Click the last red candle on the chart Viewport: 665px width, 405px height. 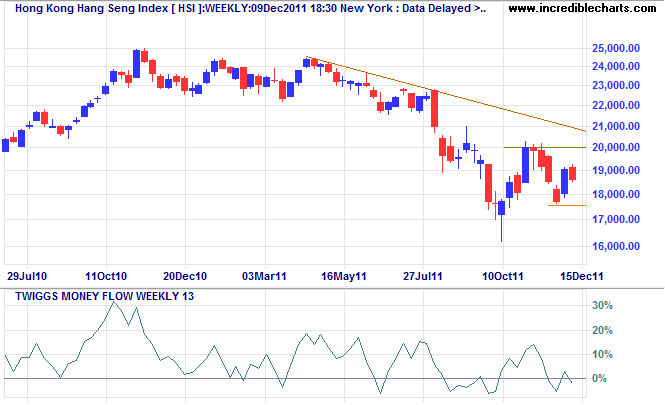point(573,173)
